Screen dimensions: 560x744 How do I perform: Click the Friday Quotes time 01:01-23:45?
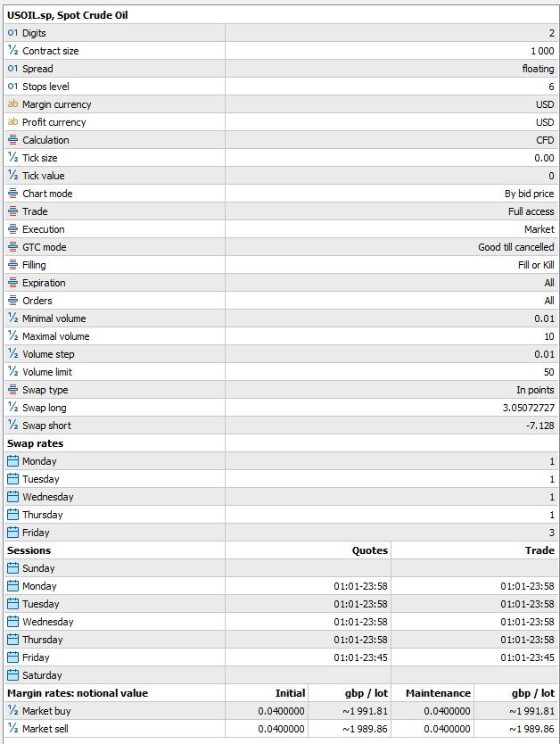pyautogui.click(x=360, y=657)
